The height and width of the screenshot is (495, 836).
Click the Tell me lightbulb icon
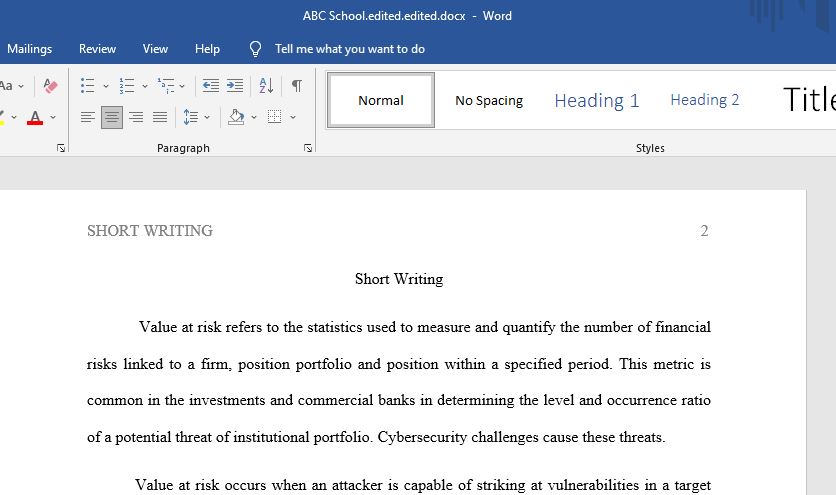[x=255, y=49]
